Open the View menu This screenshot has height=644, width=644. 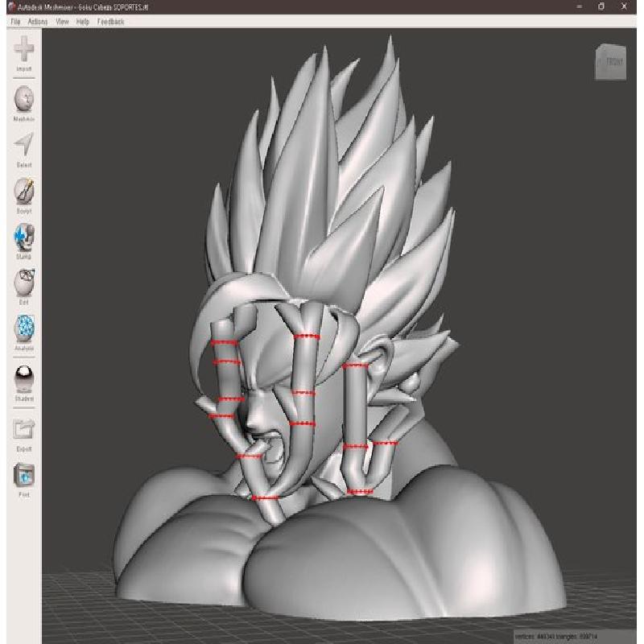click(63, 22)
